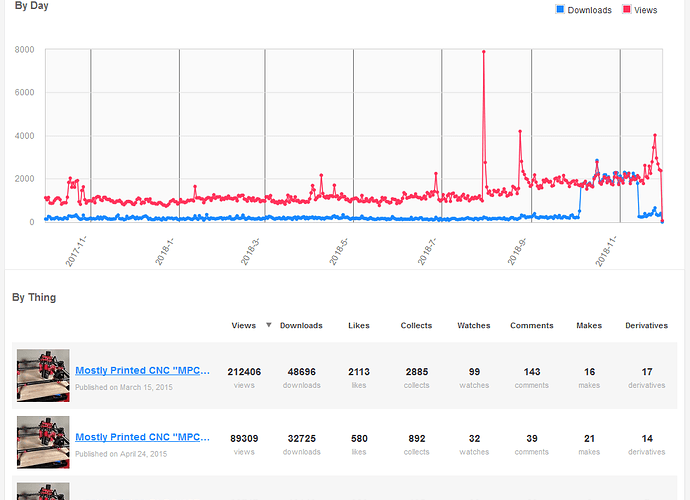Screen dimensions: 690x500
Task: Click the 892 collects value
Action: click(417, 438)
